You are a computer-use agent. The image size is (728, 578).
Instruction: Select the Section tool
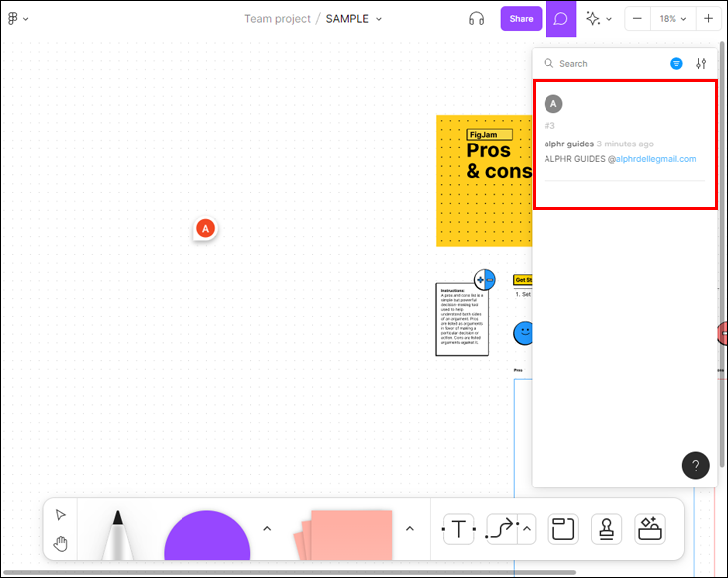[563, 529]
